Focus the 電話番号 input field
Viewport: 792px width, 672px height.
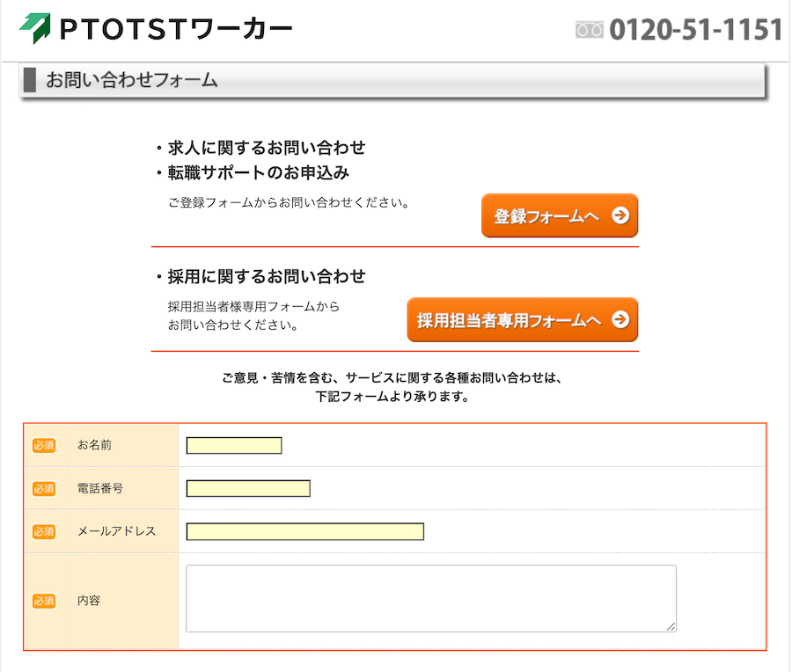[x=248, y=489]
